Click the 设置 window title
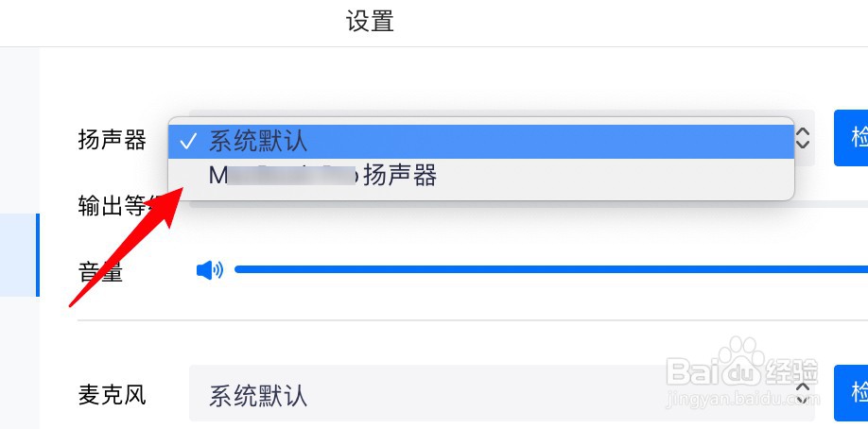868x429 pixels. (x=370, y=22)
